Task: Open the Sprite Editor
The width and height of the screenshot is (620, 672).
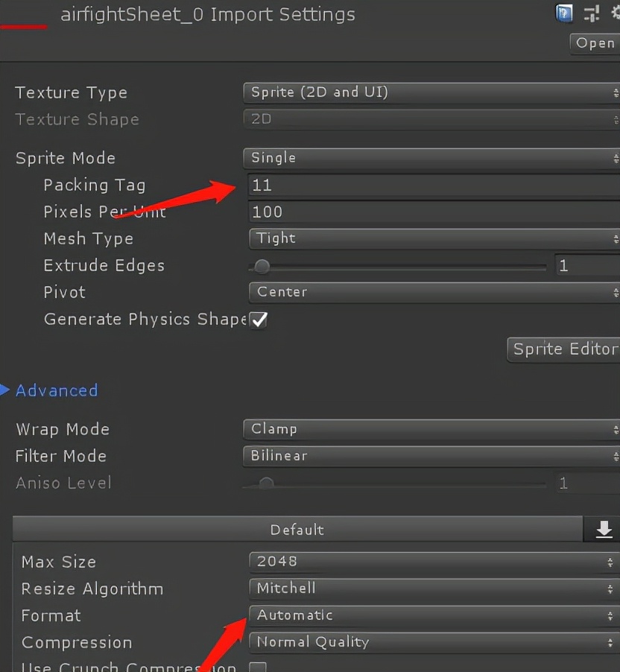Action: click(564, 349)
